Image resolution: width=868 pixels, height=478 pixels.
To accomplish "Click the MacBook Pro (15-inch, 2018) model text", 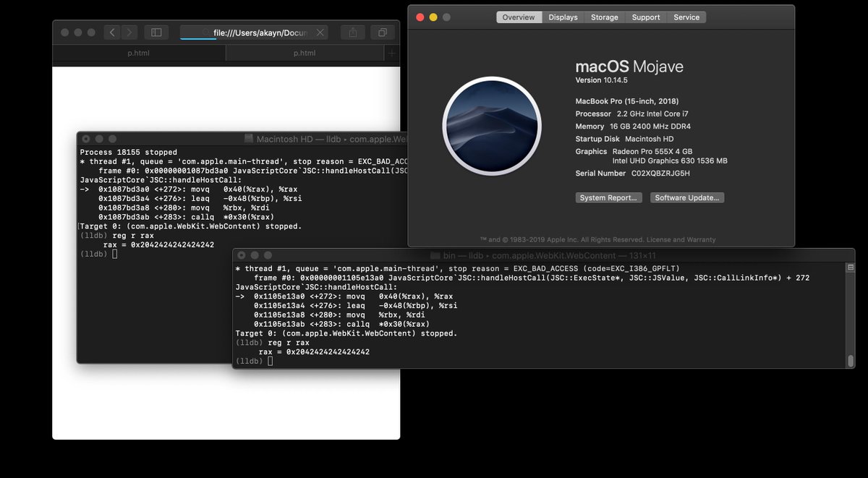I will point(626,101).
